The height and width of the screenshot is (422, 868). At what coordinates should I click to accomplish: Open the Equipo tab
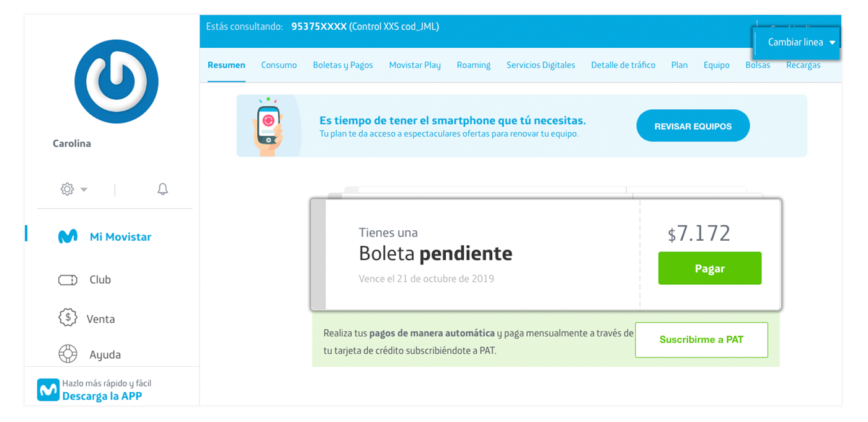click(x=717, y=65)
